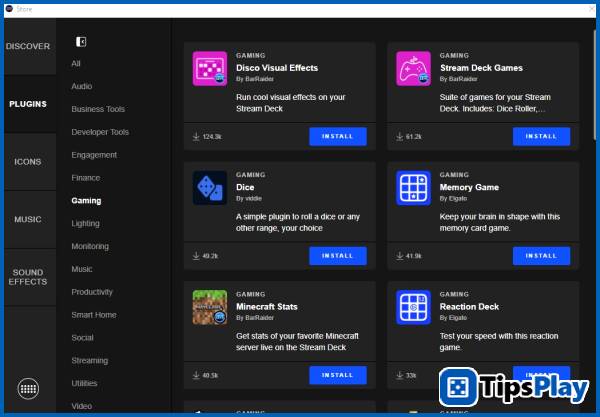
Task: Open the Disco Visual Effects plugin icon
Action: (210, 69)
